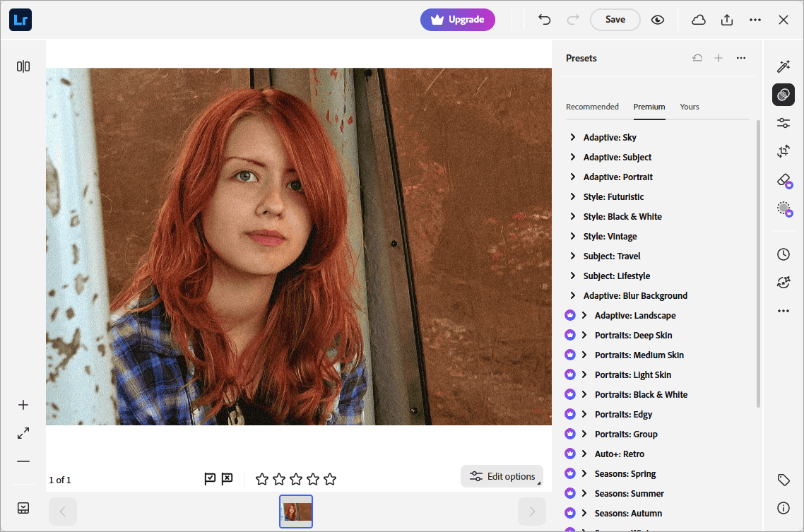Go to previous photo arrow
804x532 pixels.
63,511
